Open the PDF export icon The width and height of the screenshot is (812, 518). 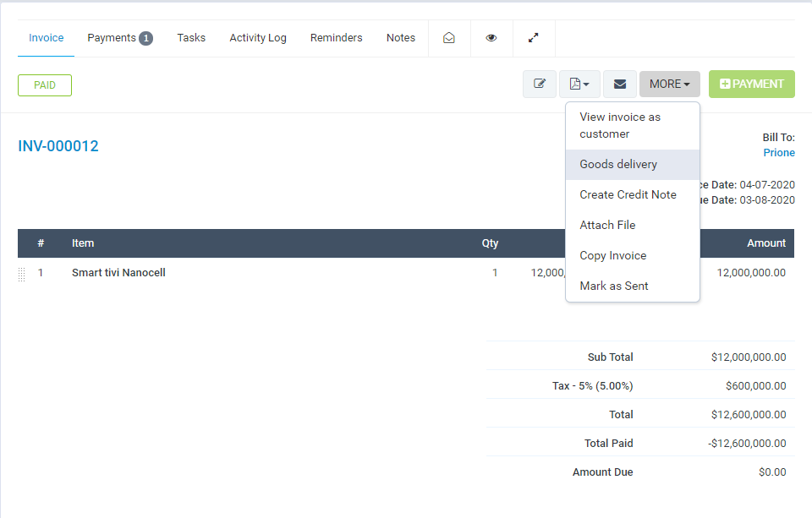(574, 84)
